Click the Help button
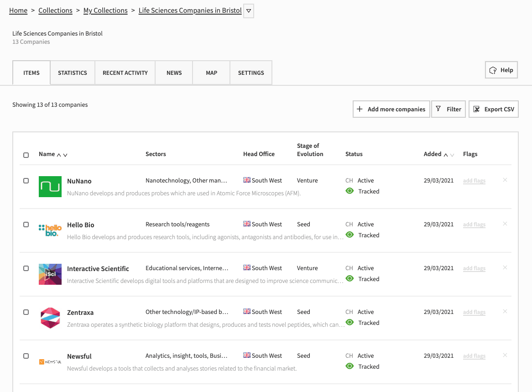This screenshot has height=392, width=532. tap(501, 70)
